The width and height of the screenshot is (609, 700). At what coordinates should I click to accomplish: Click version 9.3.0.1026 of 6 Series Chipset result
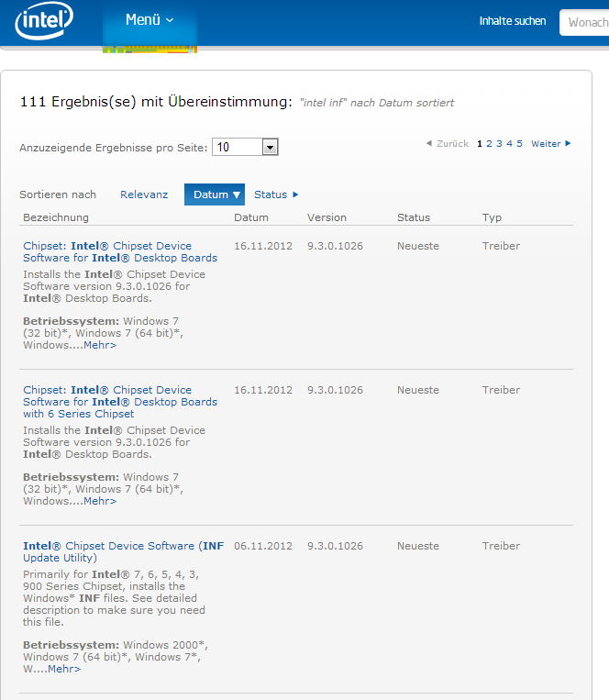click(x=335, y=390)
